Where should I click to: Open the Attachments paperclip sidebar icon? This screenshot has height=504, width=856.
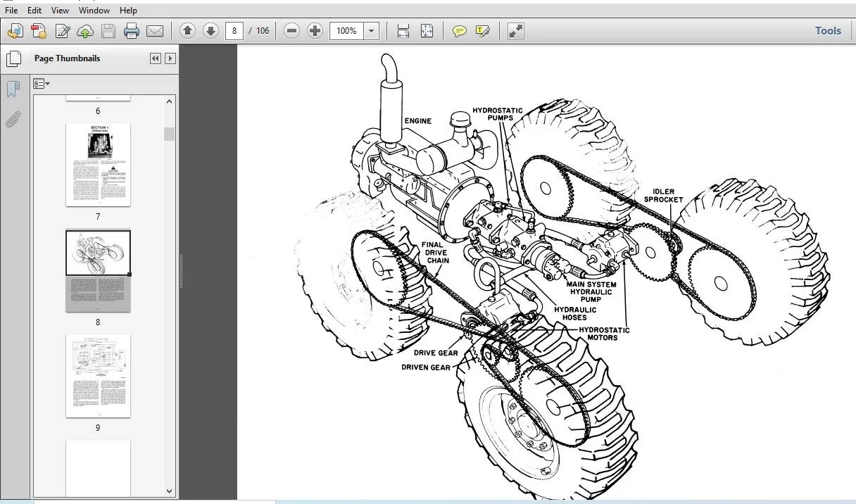coord(13,120)
